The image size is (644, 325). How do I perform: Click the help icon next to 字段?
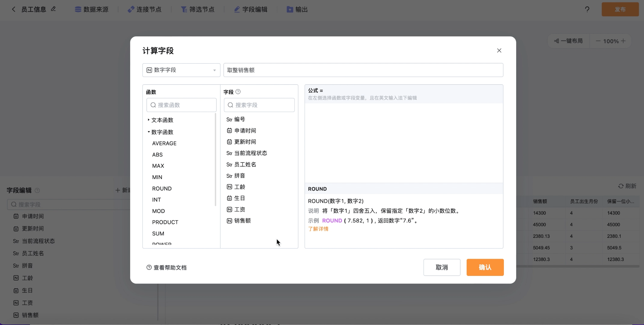238,92
